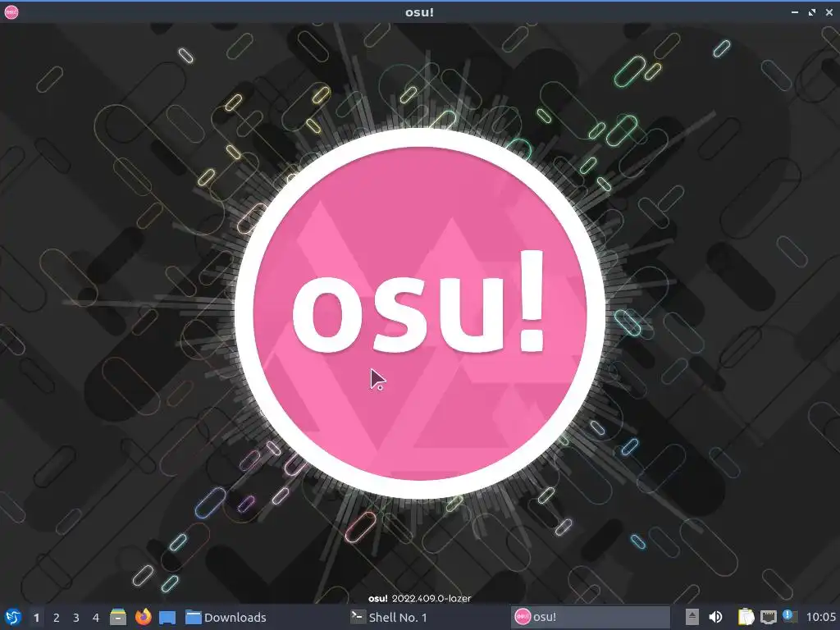The width and height of the screenshot is (840, 630).
Task: Open the Lubuntu start menu
Action: [13, 617]
